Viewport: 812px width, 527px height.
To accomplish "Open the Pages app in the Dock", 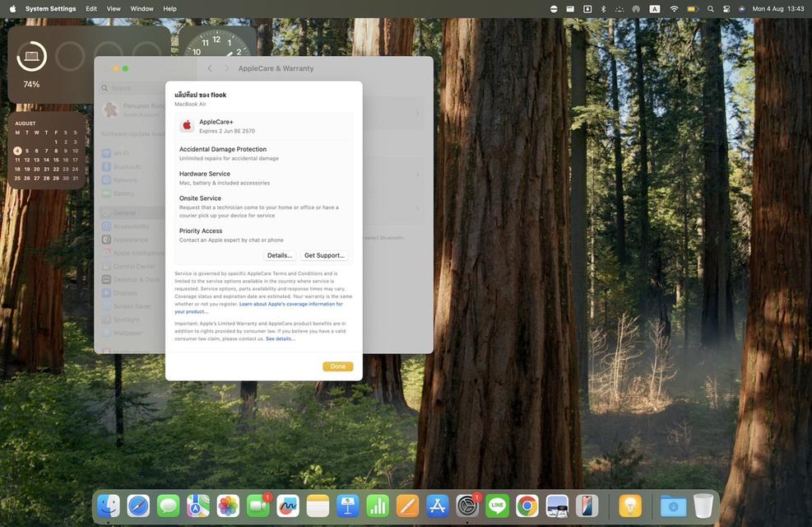I will pyautogui.click(x=407, y=506).
